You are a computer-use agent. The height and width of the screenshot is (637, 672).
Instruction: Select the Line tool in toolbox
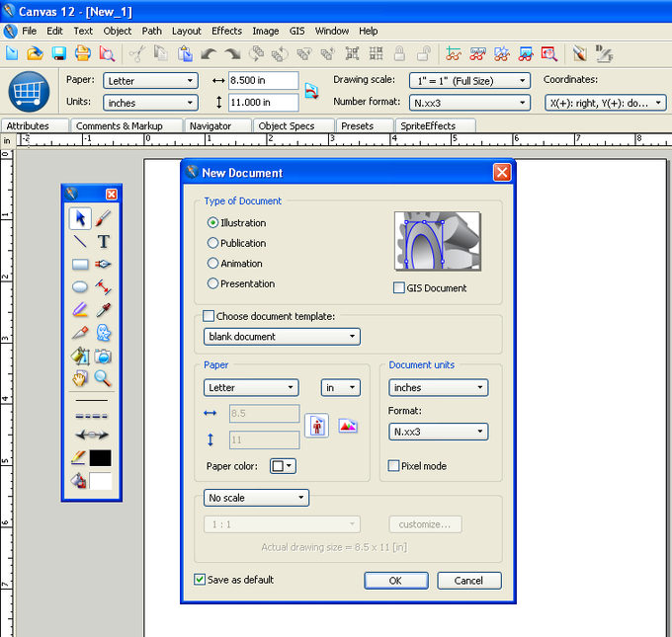[x=80, y=241]
